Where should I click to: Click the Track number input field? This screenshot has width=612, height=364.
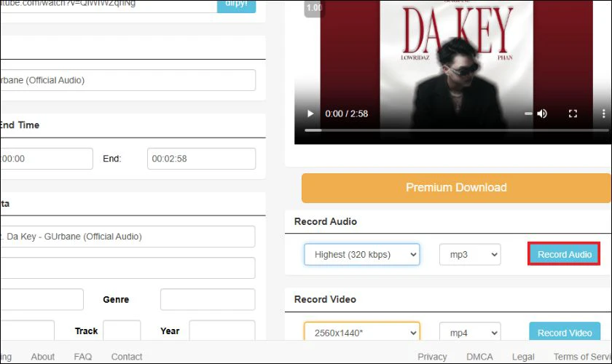(x=122, y=331)
